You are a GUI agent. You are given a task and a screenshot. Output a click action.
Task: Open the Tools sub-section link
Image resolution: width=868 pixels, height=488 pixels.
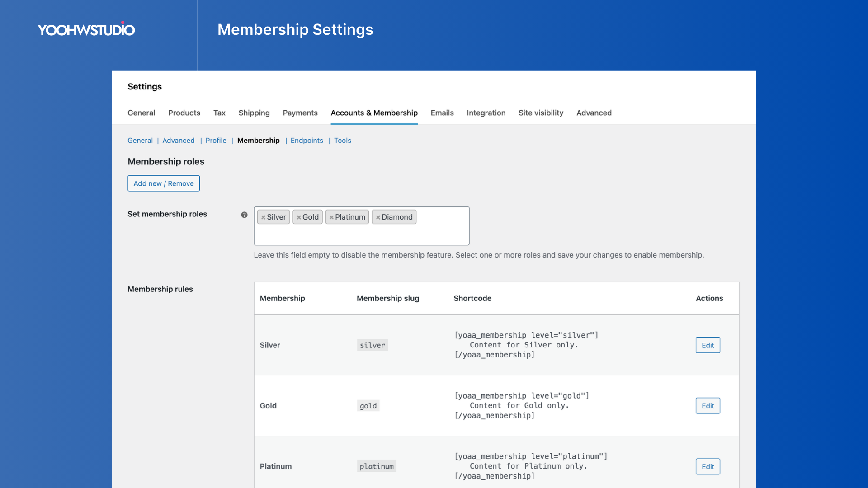point(342,141)
